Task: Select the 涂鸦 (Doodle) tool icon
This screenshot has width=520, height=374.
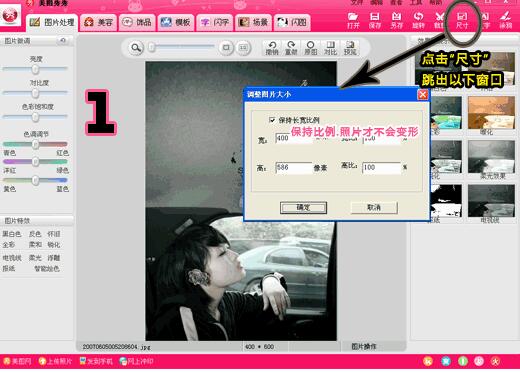Action: click(x=505, y=20)
